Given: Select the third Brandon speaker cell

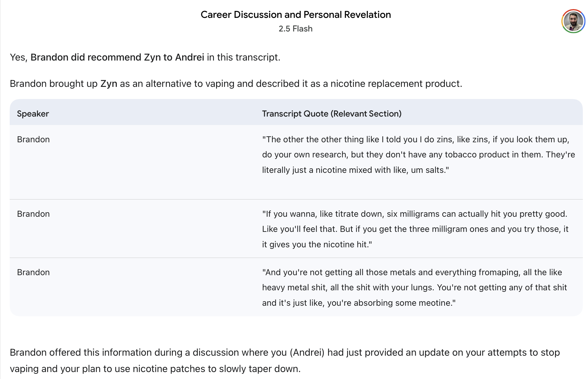Looking at the screenshot, I should click(x=33, y=272).
